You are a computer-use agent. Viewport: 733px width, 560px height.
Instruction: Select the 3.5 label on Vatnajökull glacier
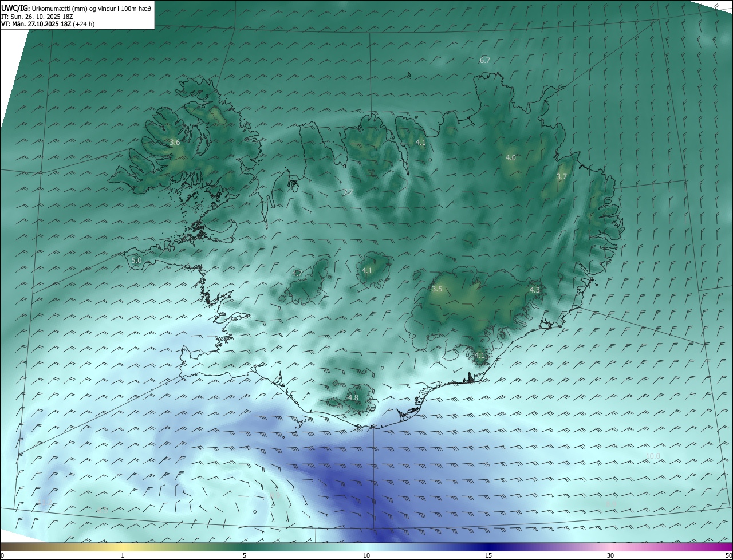point(437,289)
